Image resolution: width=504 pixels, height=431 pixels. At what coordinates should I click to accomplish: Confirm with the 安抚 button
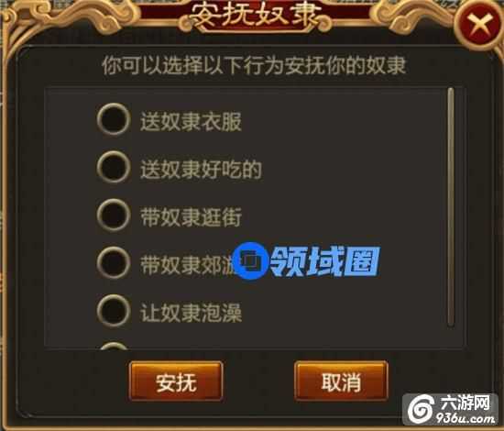176,381
